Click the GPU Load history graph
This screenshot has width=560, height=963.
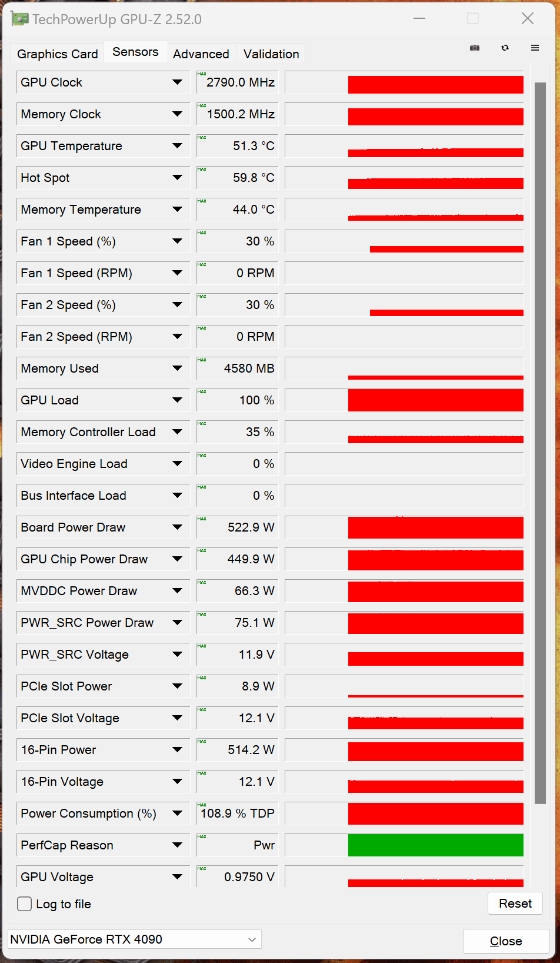pyautogui.click(x=404, y=400)
